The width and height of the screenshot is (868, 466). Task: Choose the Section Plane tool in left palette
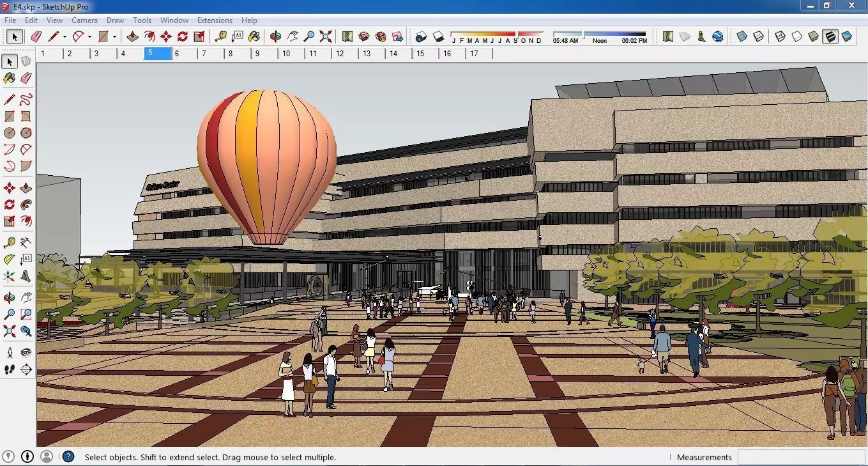coord(26,369)
